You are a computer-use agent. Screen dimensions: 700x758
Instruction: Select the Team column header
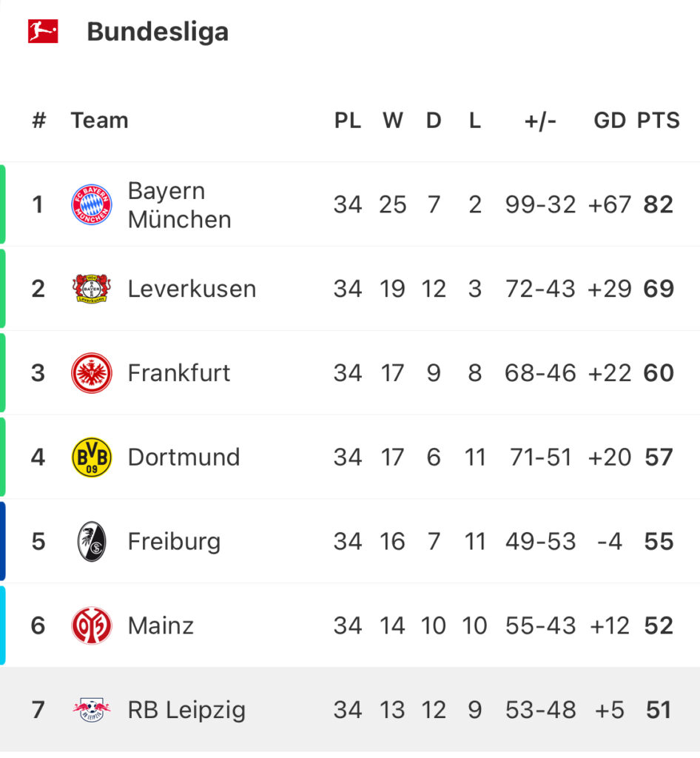99,121
